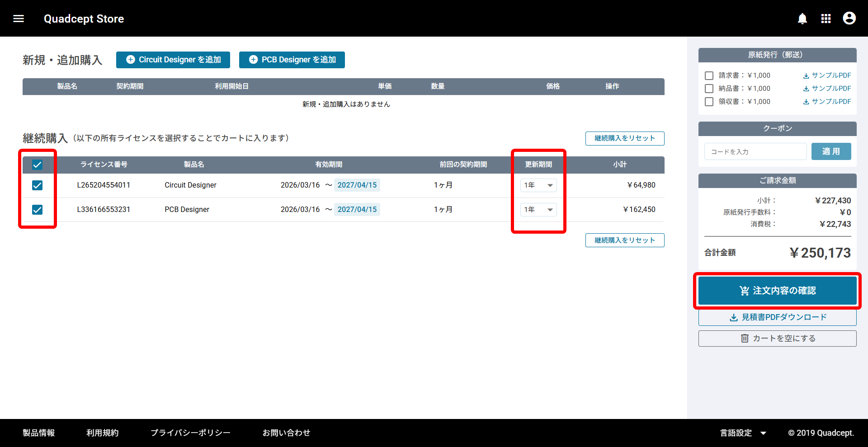Open the user account profile icon
The width and height of the screenshot is (868, 447).
pyautogui.click(x=849, y=19)
